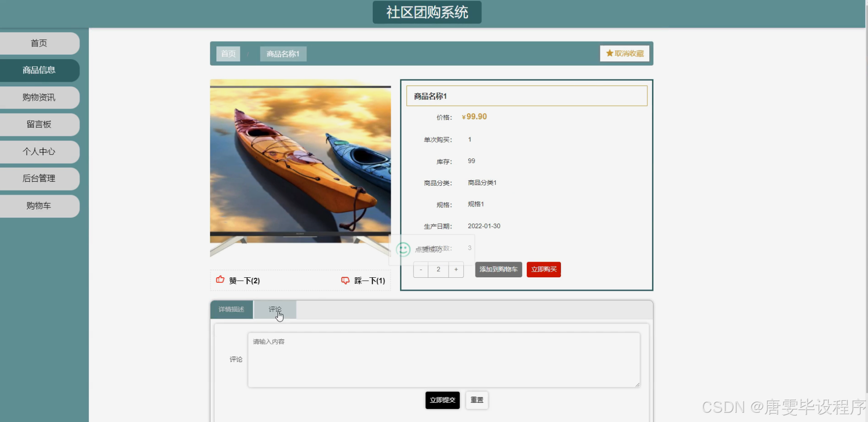Click the 商品名称1 breadcrumb
The image size is (868, 422).
pyautogui.click(x=283, y=54)
